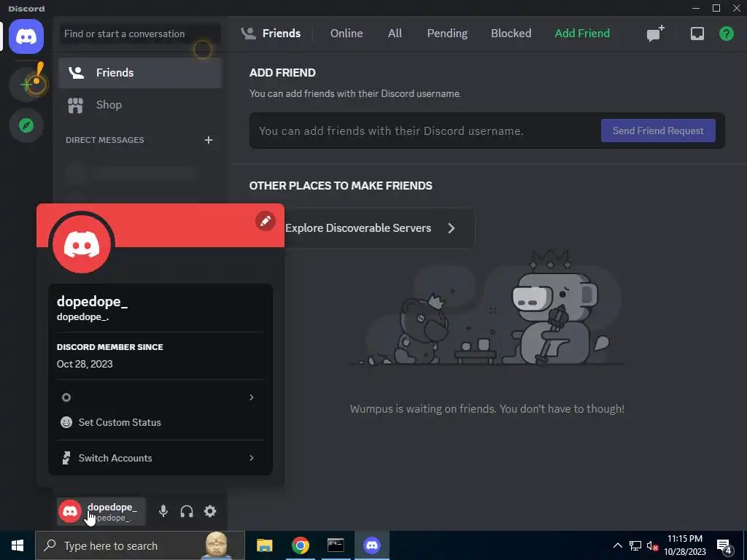
Task: Focus the add friend username field
Action: tap(424, 131)
